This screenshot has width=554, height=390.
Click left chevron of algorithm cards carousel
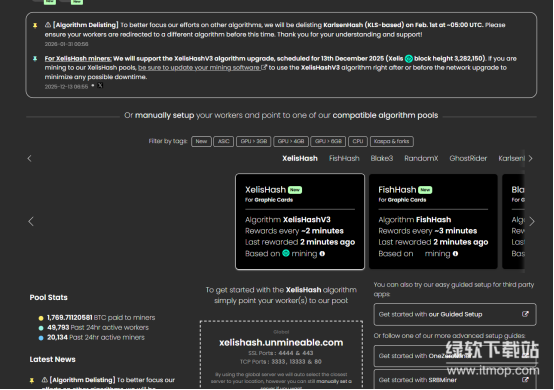tap(31, 221)
